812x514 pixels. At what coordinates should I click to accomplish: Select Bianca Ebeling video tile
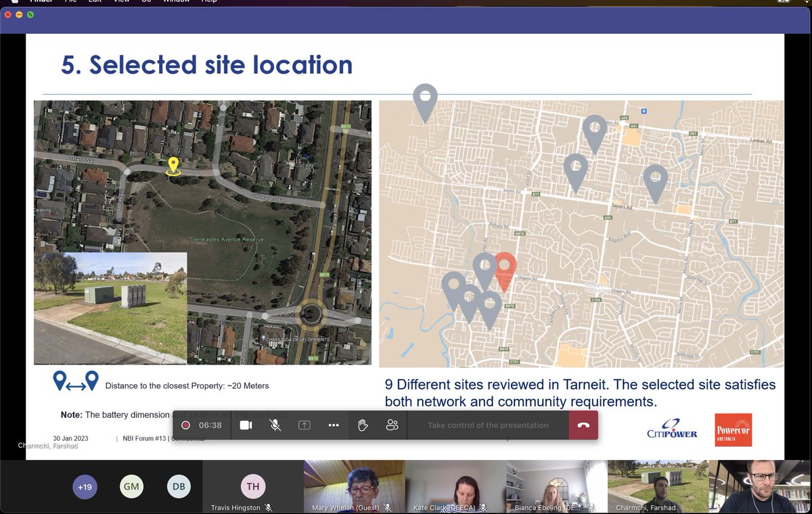557,487
